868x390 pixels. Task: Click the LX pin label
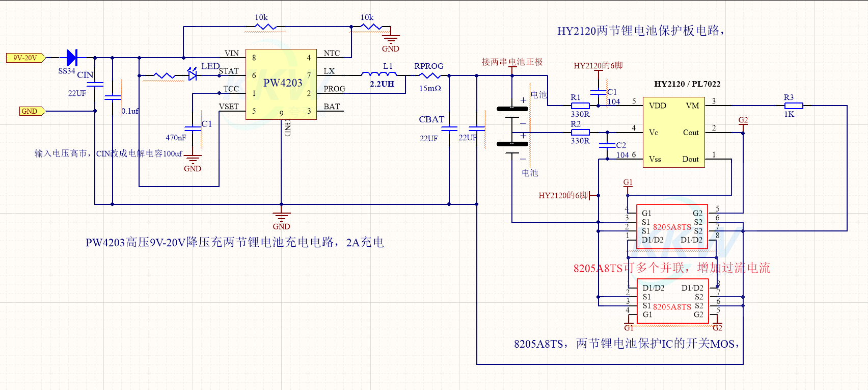(x=329, y=71)
